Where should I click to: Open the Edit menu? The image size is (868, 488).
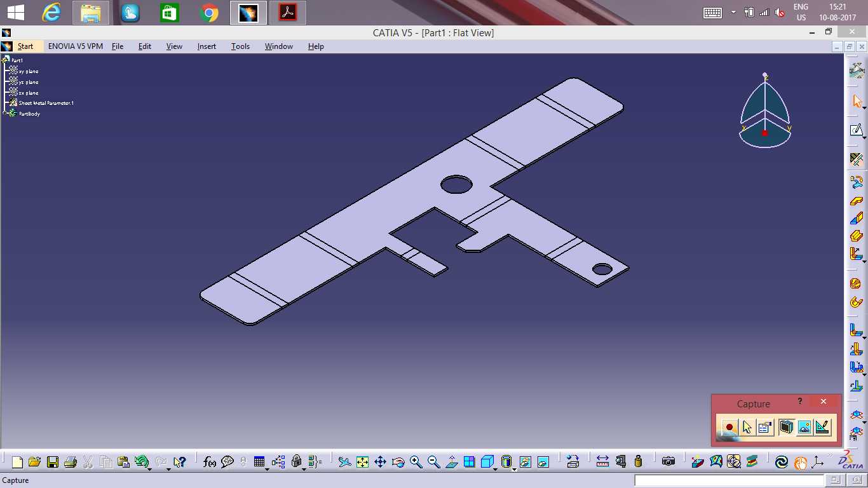145,46
